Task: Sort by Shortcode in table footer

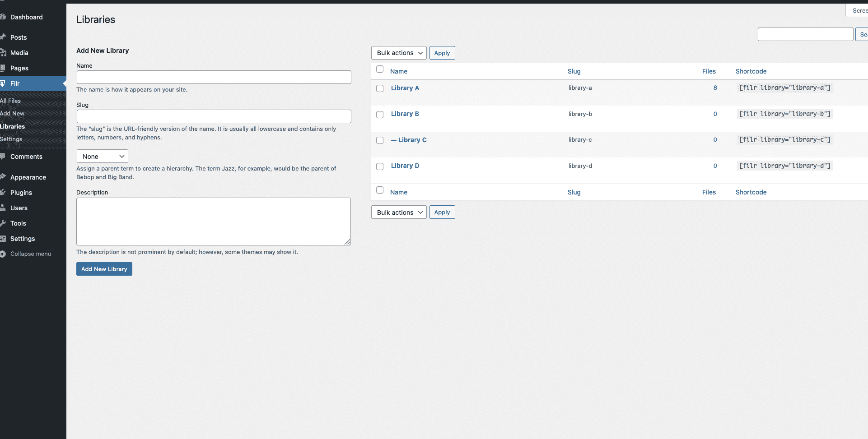Action: 751,192
